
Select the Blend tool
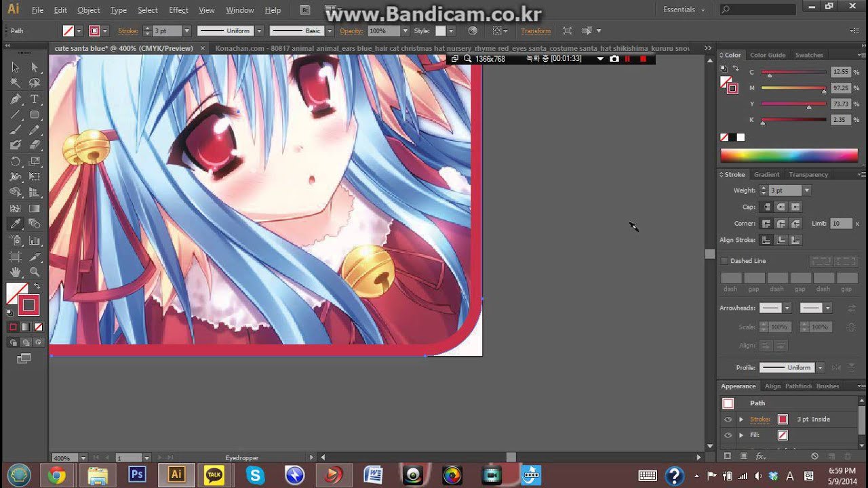point(35,224)
